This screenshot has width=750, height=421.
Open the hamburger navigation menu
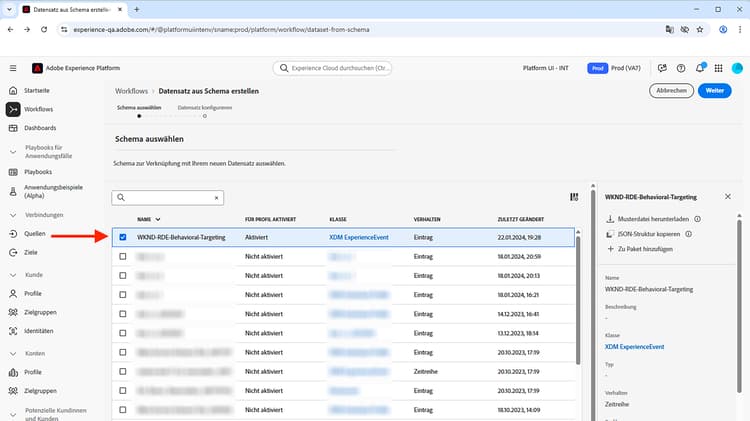tap(13, 68)
